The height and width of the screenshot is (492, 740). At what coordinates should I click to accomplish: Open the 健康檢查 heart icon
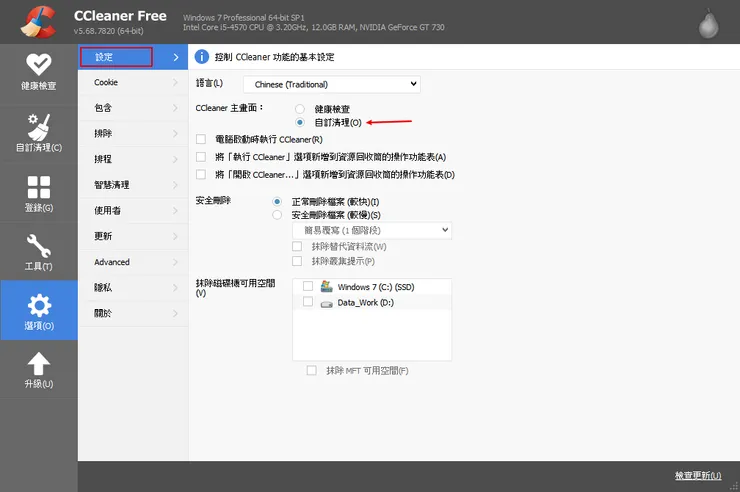point(39,65)
